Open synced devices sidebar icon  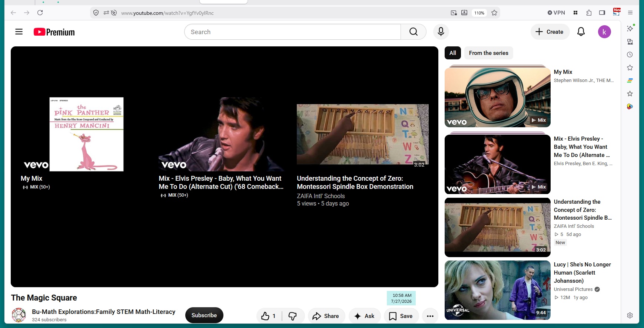(630, 42)
